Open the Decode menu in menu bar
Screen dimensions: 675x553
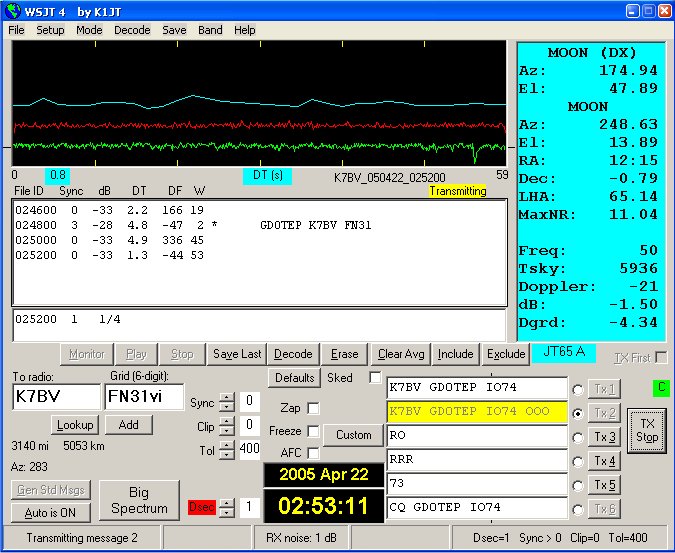[132, 30]
